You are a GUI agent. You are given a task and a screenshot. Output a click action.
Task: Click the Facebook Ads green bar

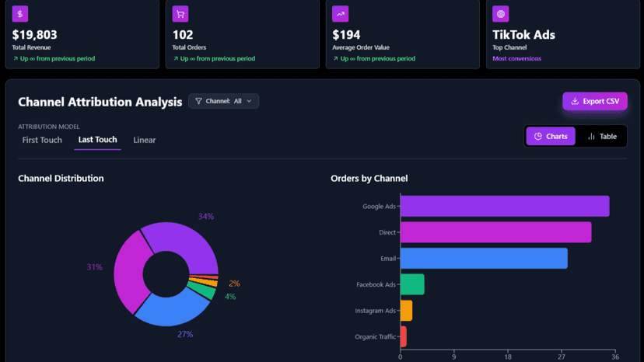click(x=412, y=284)
